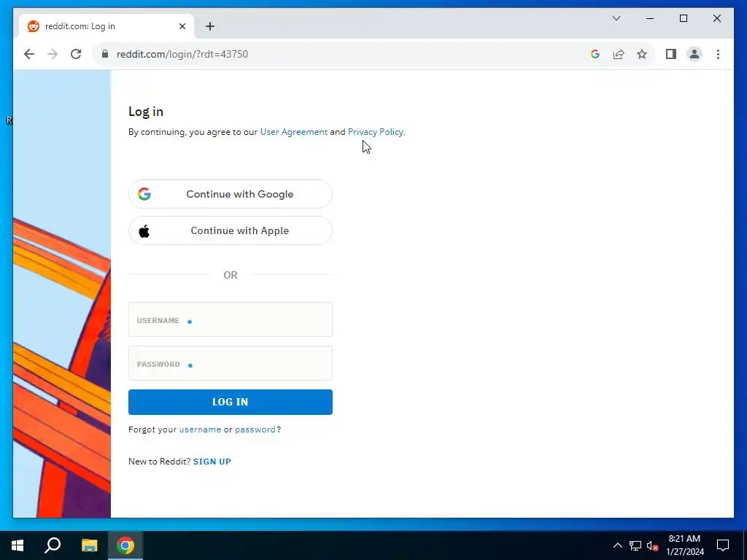
Task: Open the Chrome profile avatar menu
Action: coord(694,54)
